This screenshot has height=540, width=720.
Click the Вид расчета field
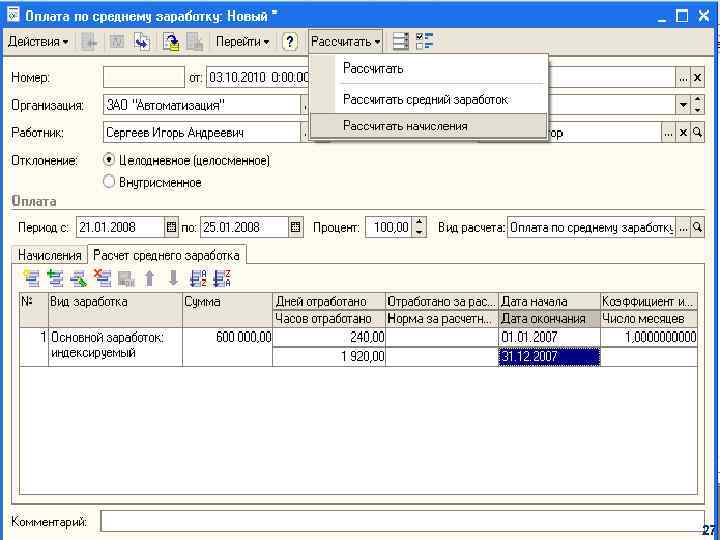(x=591, y=227)
